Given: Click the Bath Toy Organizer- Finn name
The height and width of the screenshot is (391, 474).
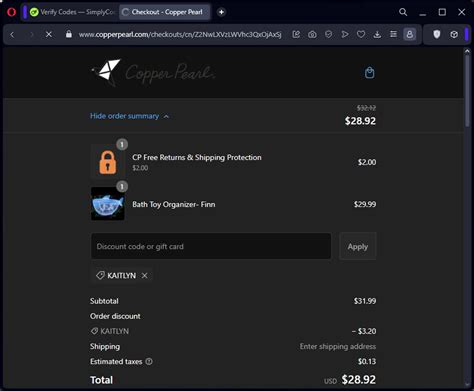Looking at the screenshot, I should pos(174,204).
